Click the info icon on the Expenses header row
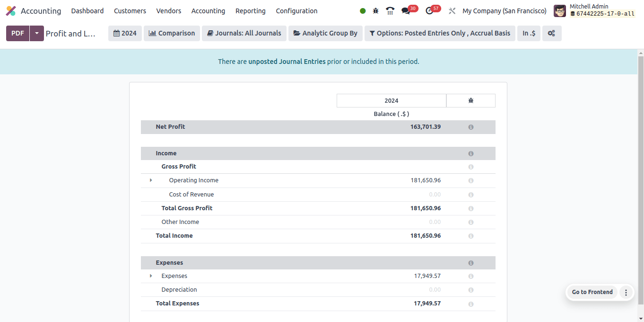 [471, 263]
